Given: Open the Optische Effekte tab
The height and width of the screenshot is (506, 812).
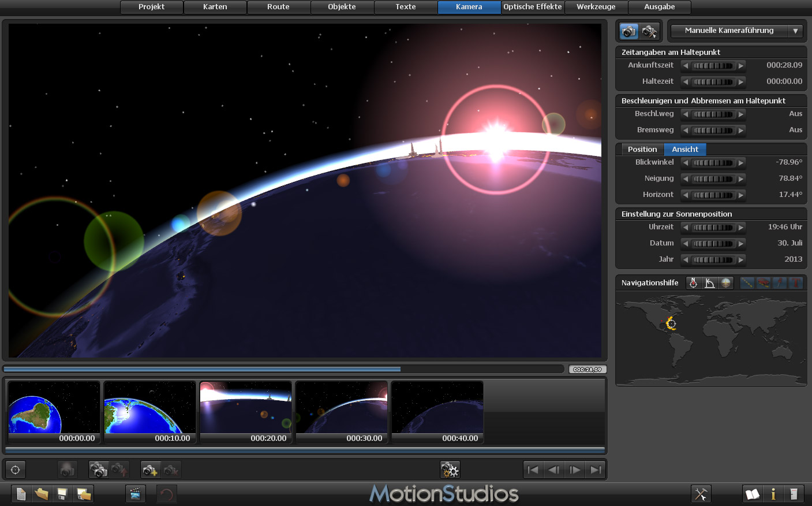Looking at the screenshot, I should [532, 7].
